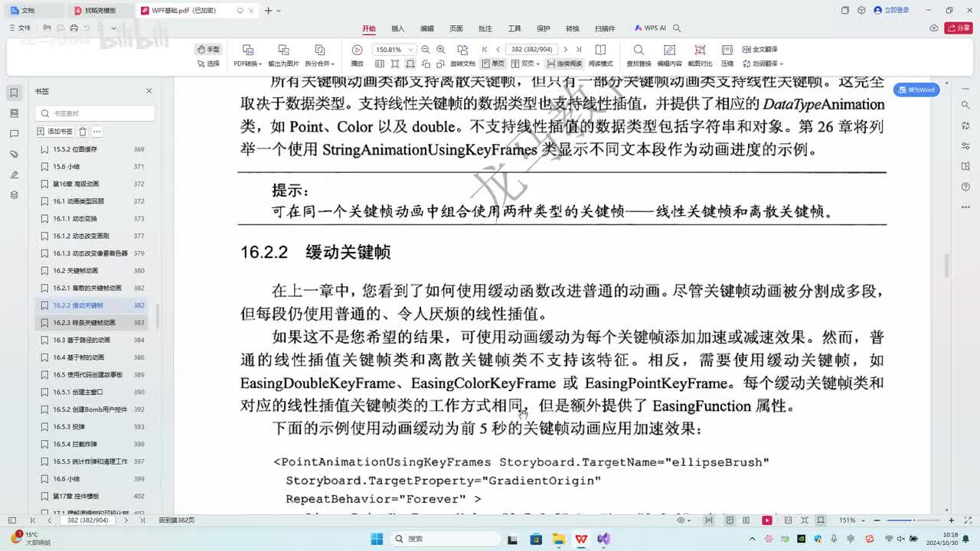Click the 转为Word convert button
This screenshot has height=551, width=980.
(x=917, y=90)
